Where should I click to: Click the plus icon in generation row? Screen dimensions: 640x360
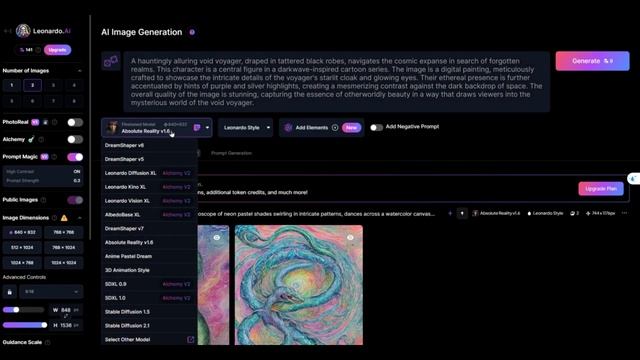tap(450, 213)
